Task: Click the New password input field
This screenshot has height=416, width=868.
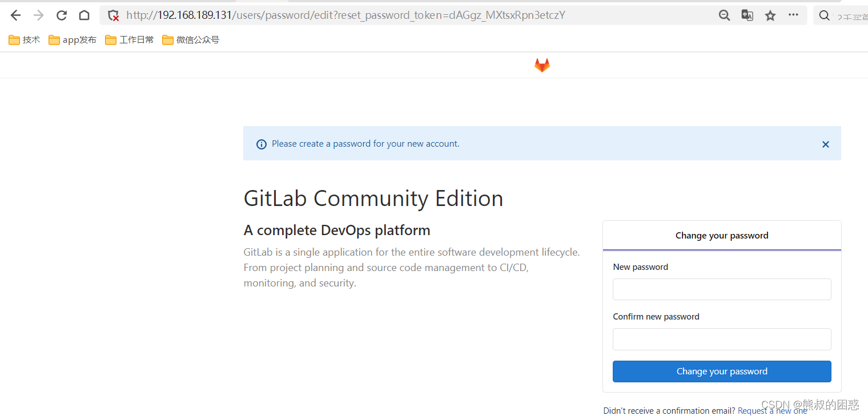Action: click(722, 289)
